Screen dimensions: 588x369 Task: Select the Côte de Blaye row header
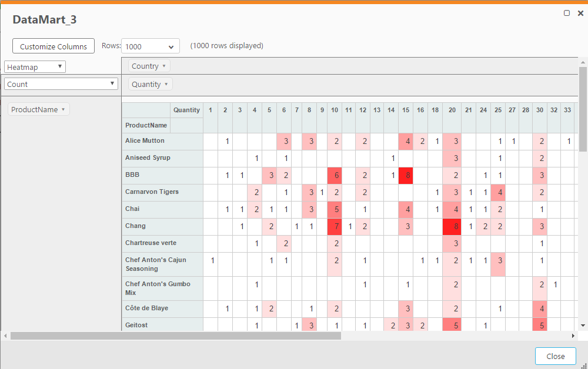[x=162, y=308]
